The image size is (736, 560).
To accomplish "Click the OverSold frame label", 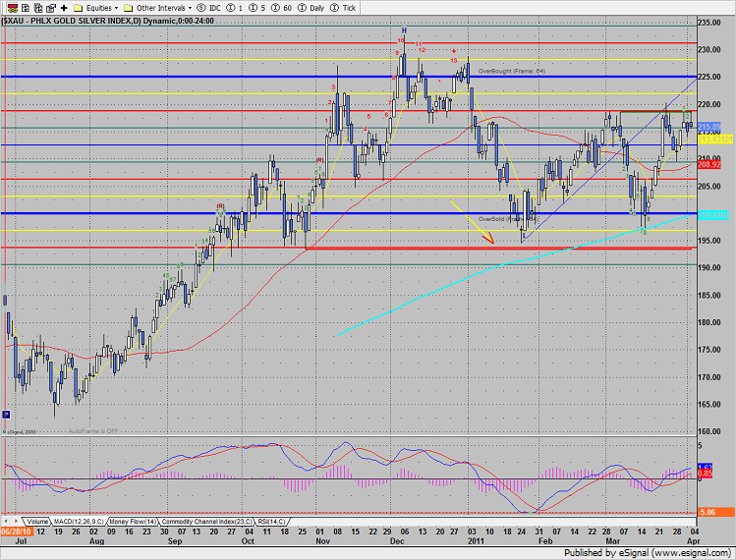I will (x=508, y=219).
